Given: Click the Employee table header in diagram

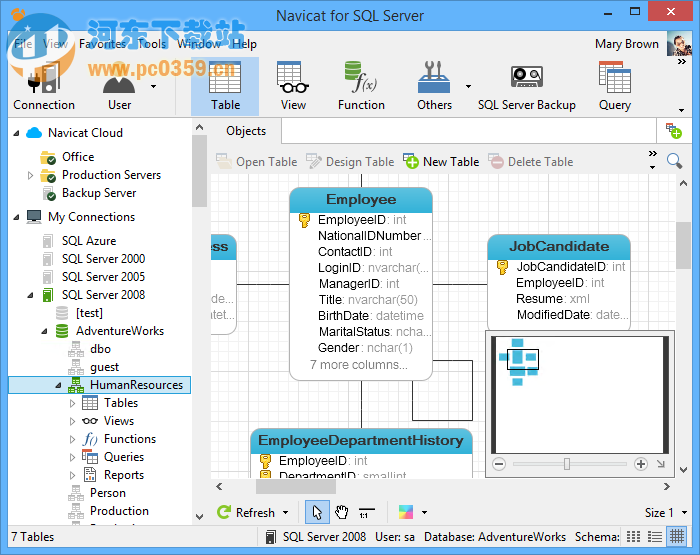Looking at the screenshot, I should (x=361, y=200).
